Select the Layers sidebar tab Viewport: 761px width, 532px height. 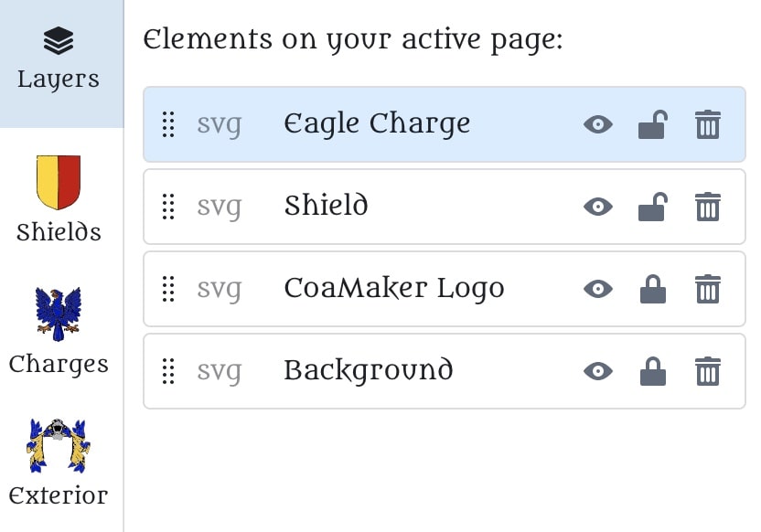coord(59,60)
